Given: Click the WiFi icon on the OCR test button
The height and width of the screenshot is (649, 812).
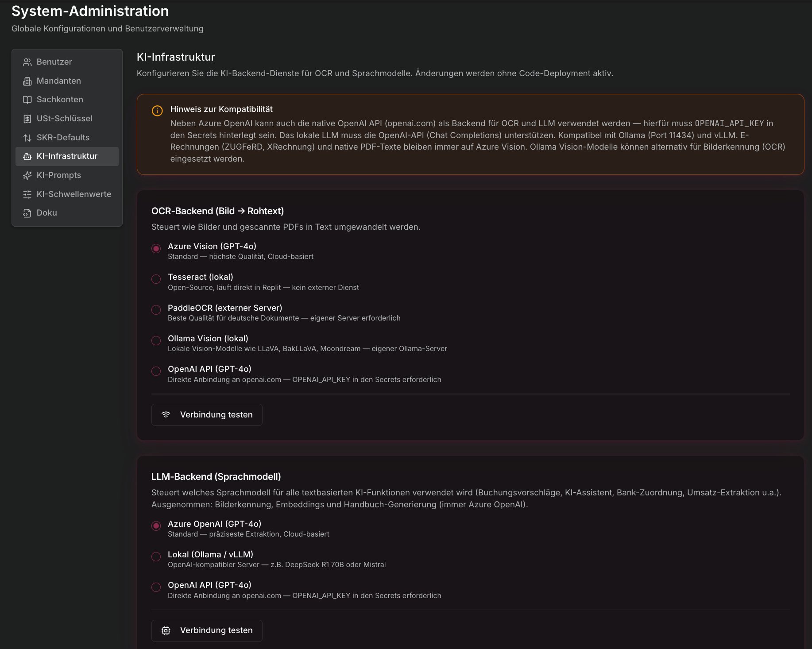Looking at the screenshot, I should tap(166, 414).
